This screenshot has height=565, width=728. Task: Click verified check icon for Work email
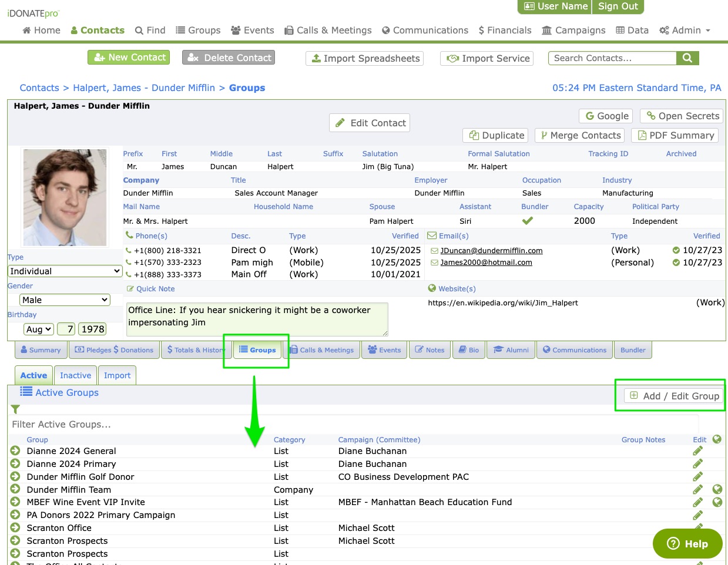(x=676, y=250)
